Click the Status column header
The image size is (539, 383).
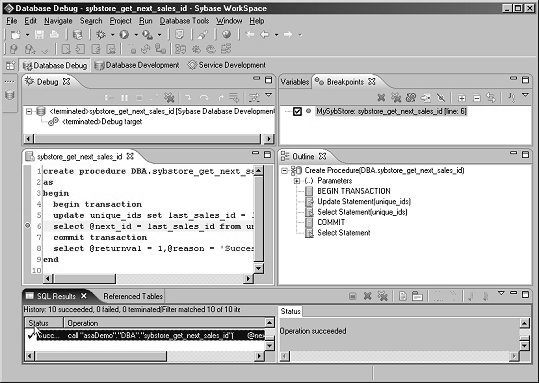pyautogui.click(x=44, y=323)
